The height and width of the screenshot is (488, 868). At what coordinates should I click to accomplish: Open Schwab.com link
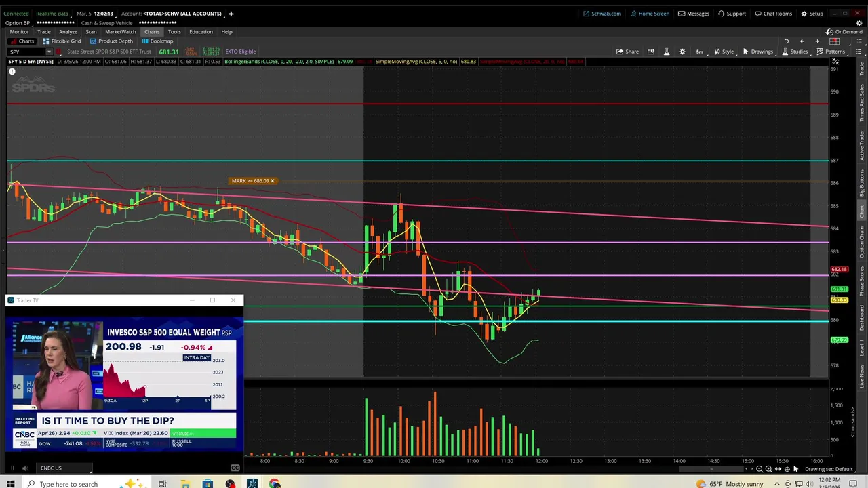[601, 14]
